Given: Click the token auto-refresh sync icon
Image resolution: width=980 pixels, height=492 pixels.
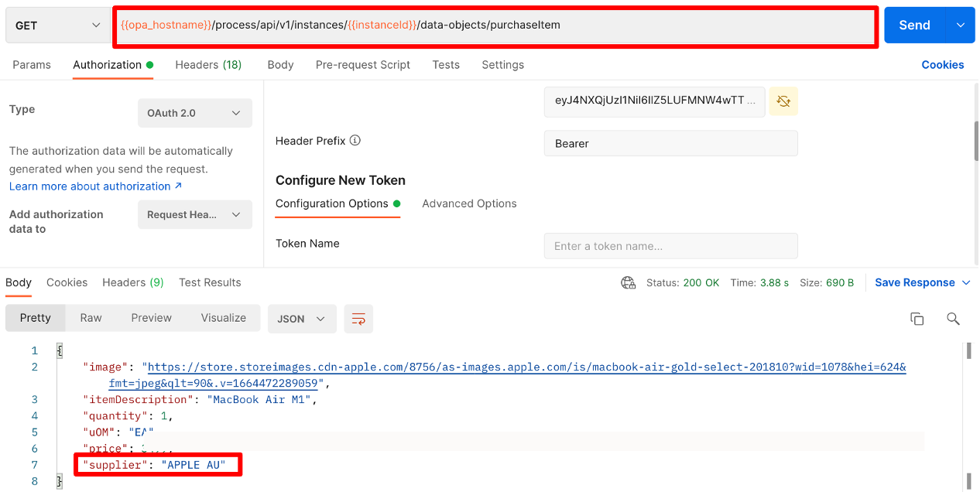Looking at the screenshot, I should (x=783, y=101).
